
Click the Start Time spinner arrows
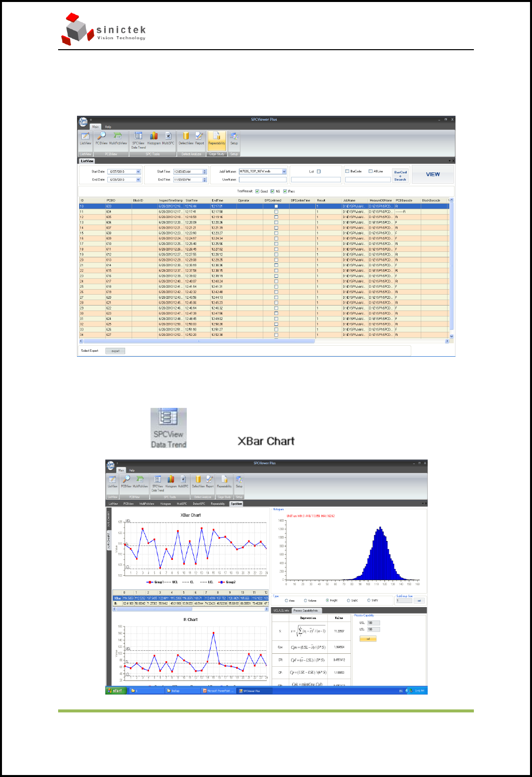coord(205,171)
